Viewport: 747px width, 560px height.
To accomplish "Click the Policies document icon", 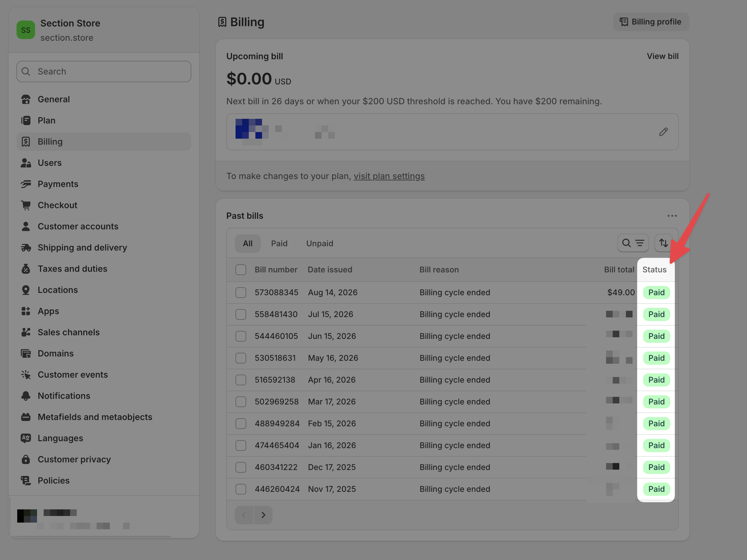I will click(x=26, y=481).
